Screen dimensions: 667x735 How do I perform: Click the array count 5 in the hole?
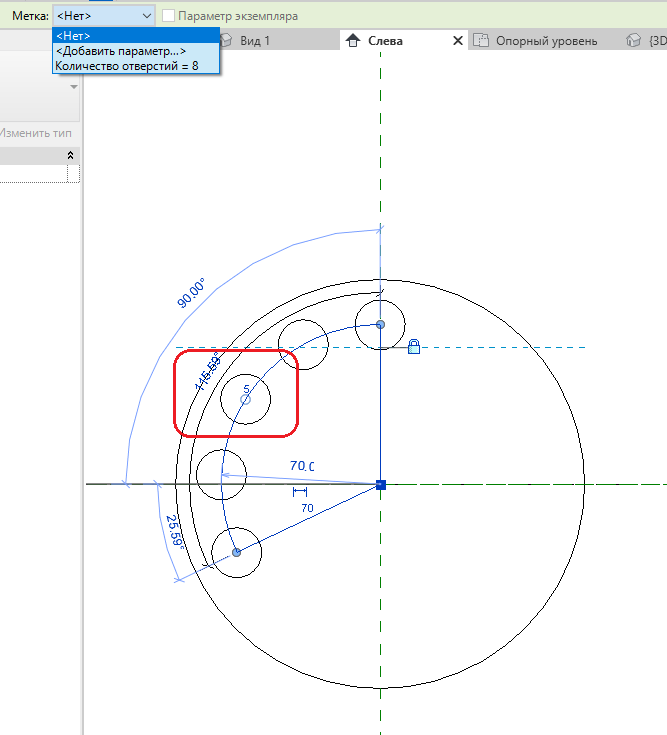point(246,388)
